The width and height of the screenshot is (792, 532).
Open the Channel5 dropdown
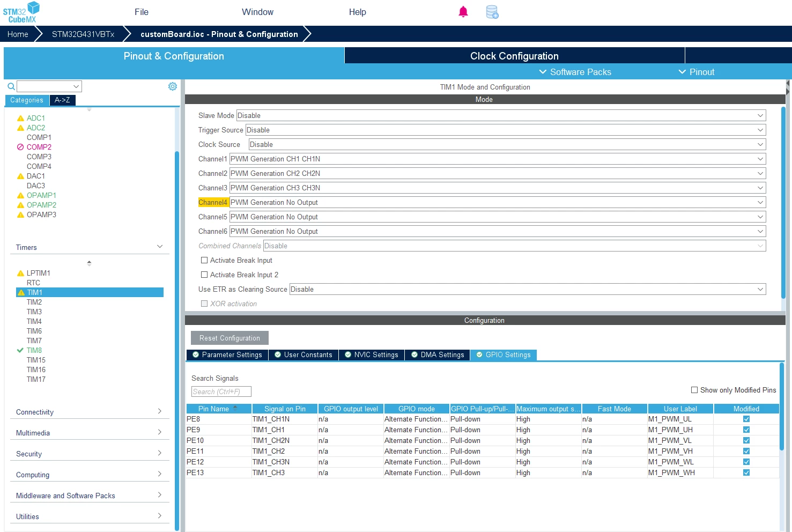498,217
